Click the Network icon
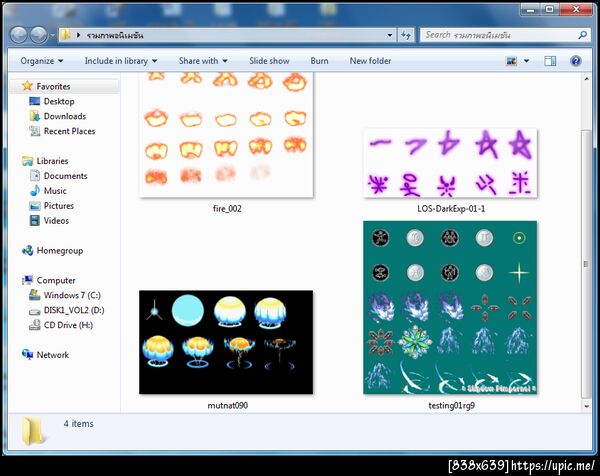 pos(27,354)
